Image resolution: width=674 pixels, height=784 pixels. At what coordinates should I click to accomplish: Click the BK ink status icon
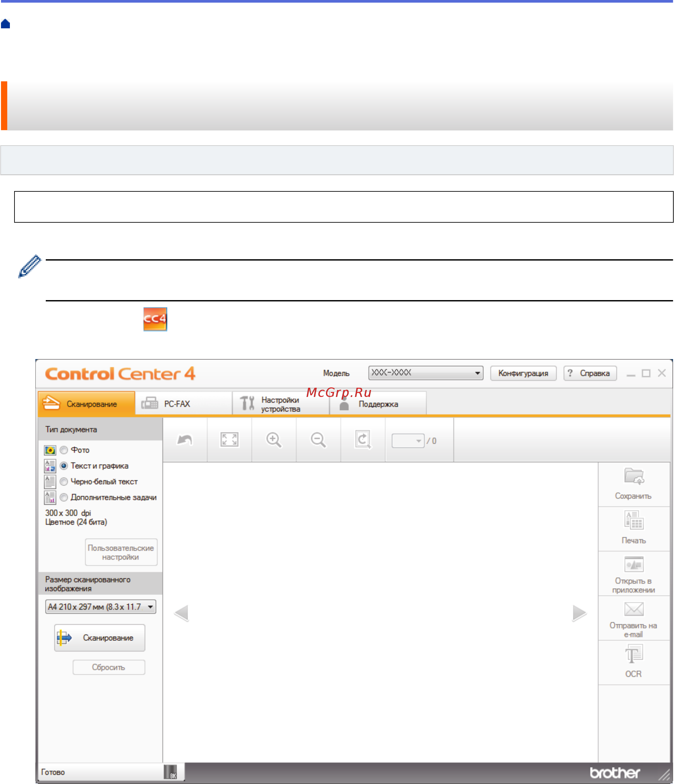170,772
